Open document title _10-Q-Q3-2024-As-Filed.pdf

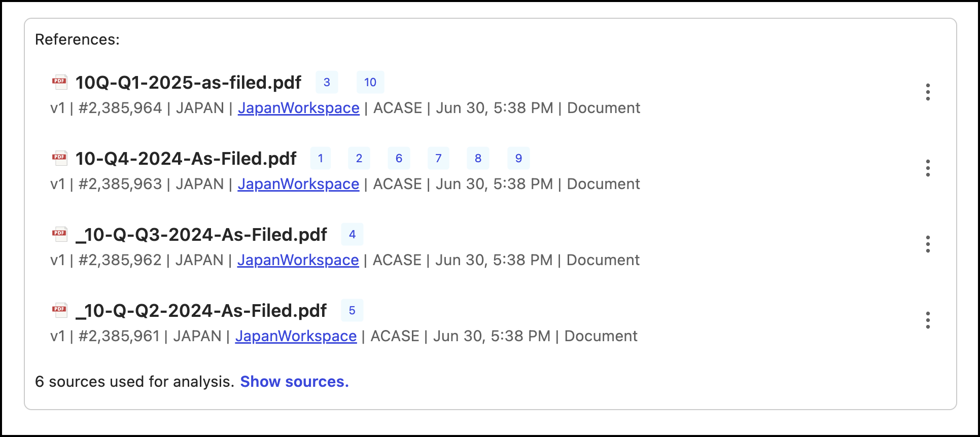pos(201,235)
